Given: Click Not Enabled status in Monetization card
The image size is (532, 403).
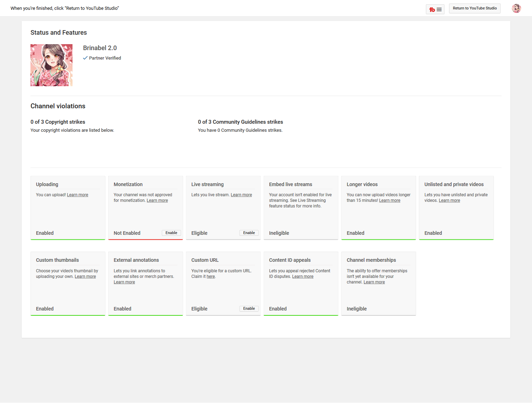Looking at the screenshot, I should (x=127, y=233).
